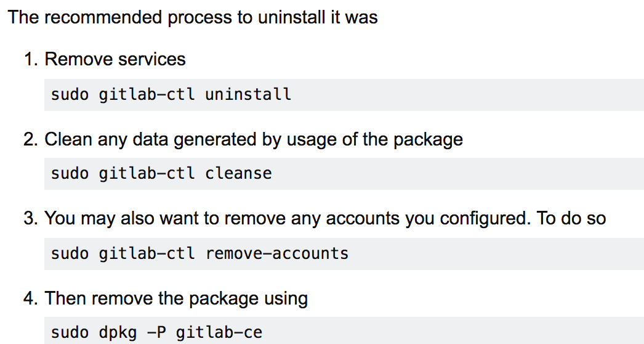Viewport: 644px width, 344px height.
Task: Click the 'Then remove the package using' step
Action: pyautogui.click(x=176, y=299)
